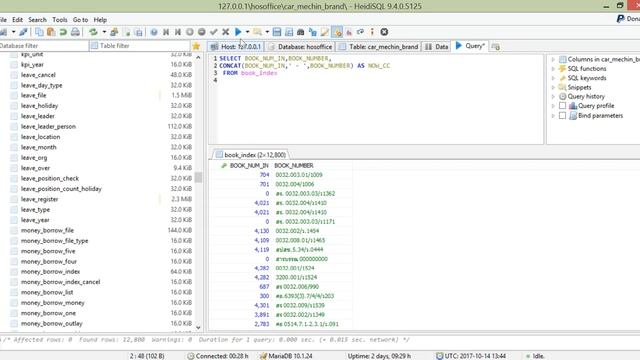Screen dimensions: 640x360
Task: Click the post changes checkmark icon
Action: 213,32
